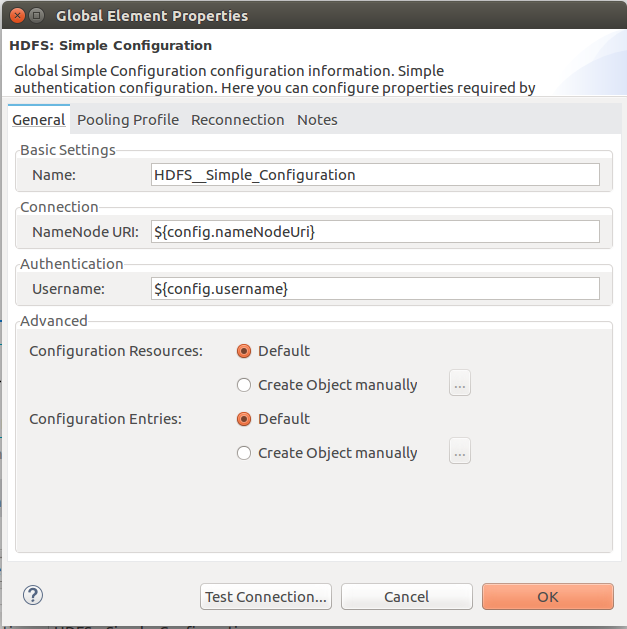Switch to the General tab
627x629 pixels.
point(39,120)
